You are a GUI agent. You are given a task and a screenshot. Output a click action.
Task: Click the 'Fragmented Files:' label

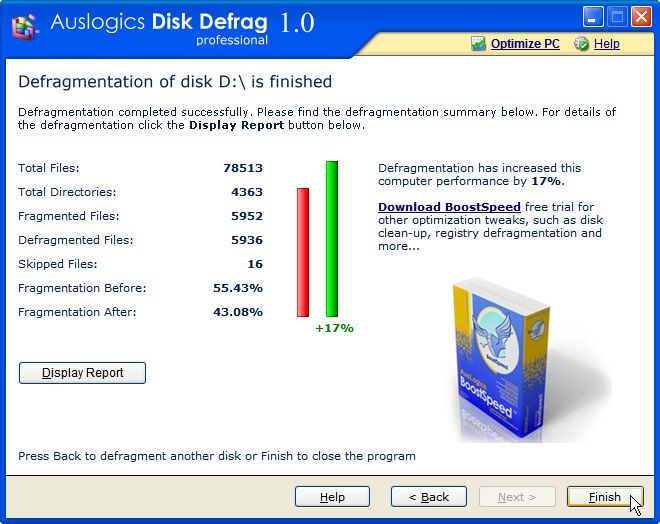[69, 216]
